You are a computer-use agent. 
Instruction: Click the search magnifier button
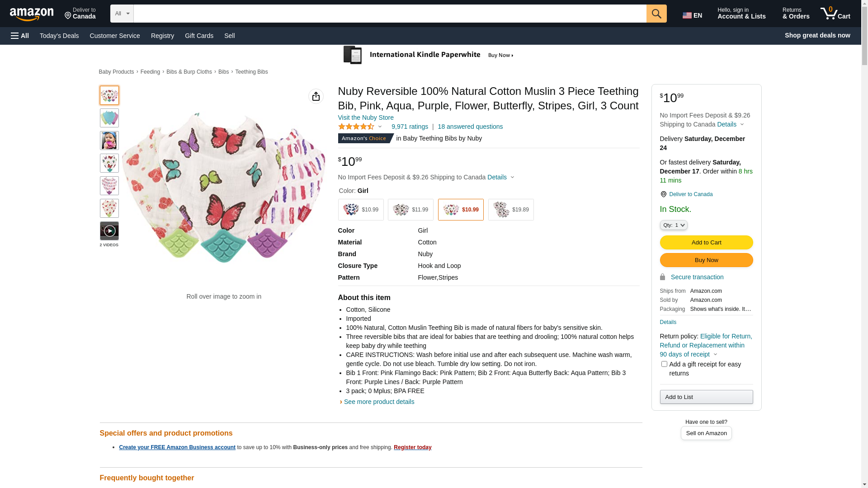[x=656, y=14]
